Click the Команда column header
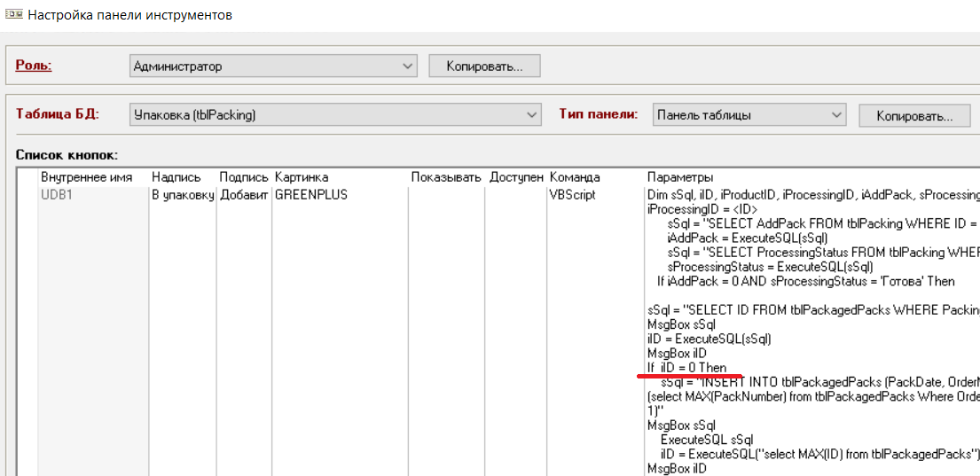Screen dimensions: 980x476 click(575, 177)
